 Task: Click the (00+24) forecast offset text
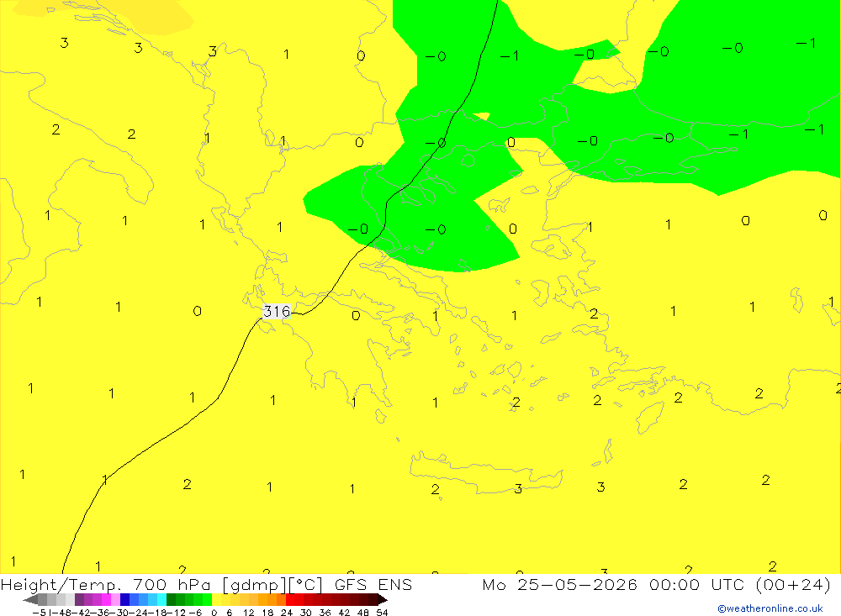(793, 584)
